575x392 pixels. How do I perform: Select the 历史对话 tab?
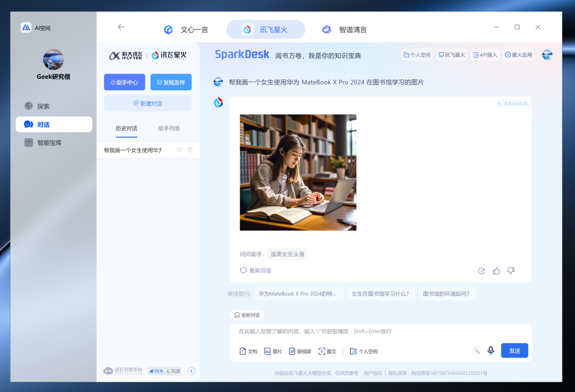coord(126,128)
